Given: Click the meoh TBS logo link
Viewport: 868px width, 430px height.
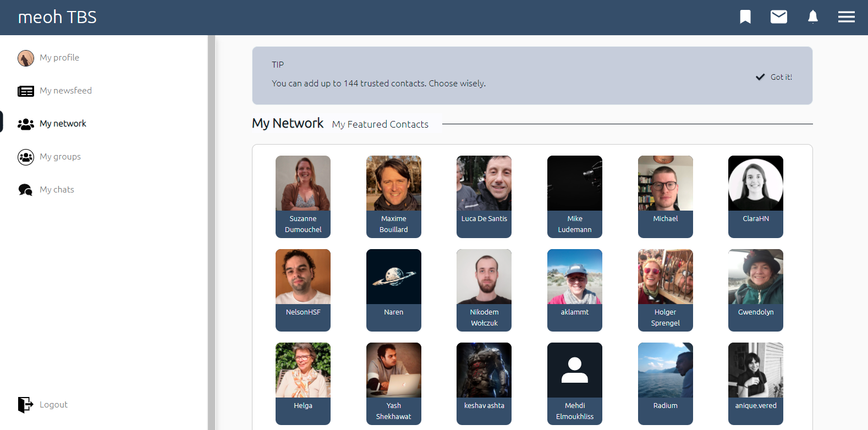Looking at the screenshot, I should 57,17.
